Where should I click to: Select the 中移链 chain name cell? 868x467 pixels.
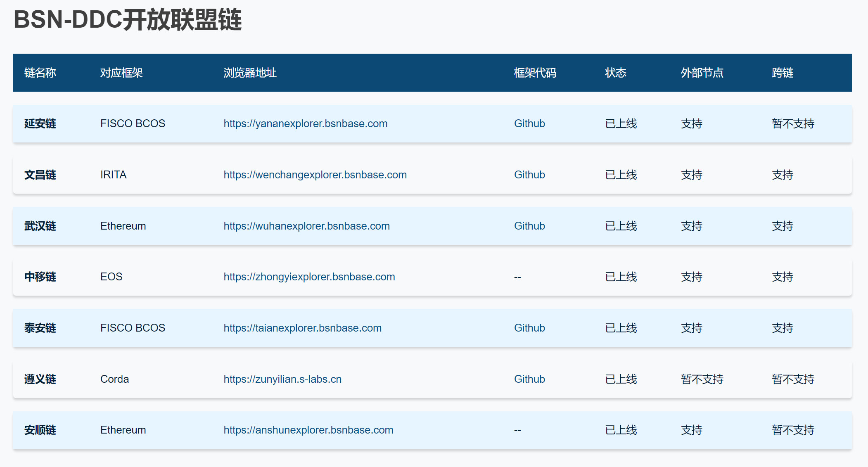click(40, 277)
